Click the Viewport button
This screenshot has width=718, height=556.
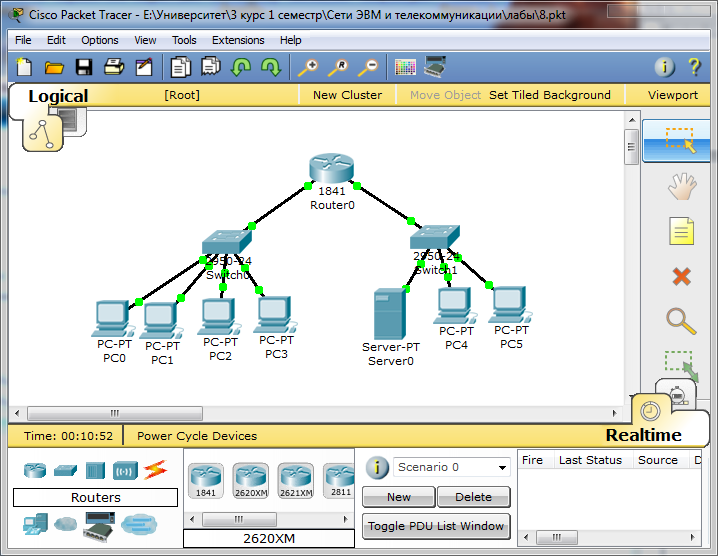point(673,95)
